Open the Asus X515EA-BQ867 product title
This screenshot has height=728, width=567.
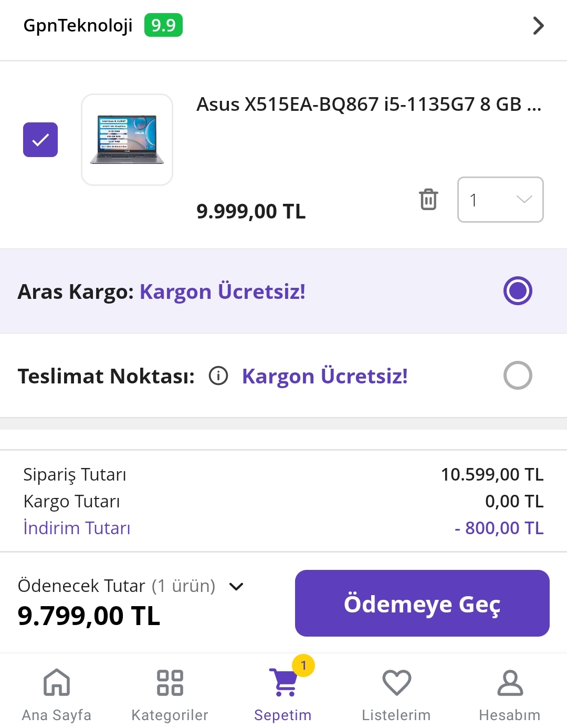click(x=369, y=105)
